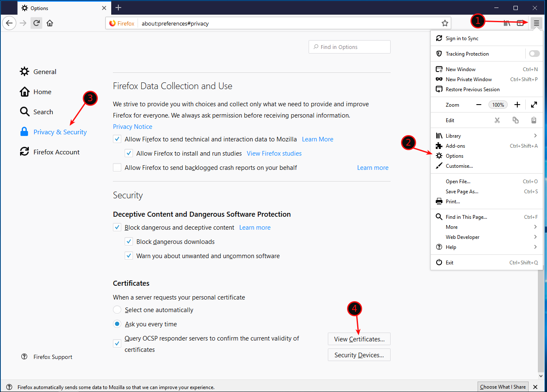This screenshot has height=392, width=547.
Task: Go to the Firefox home page
Action: tap(50, 23)
